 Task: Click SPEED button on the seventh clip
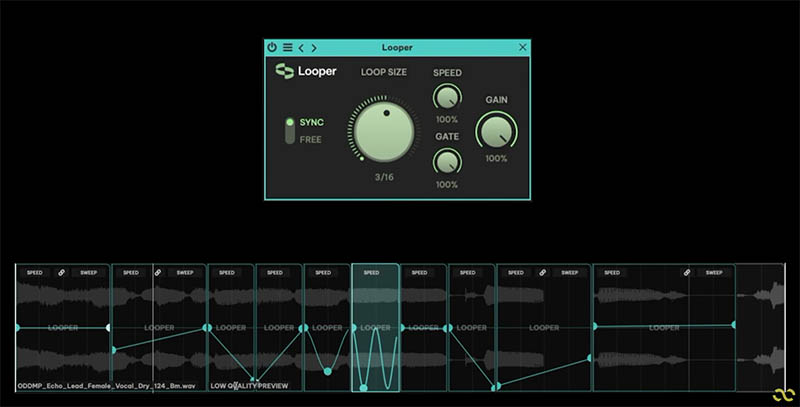click(x=419, y=273)
